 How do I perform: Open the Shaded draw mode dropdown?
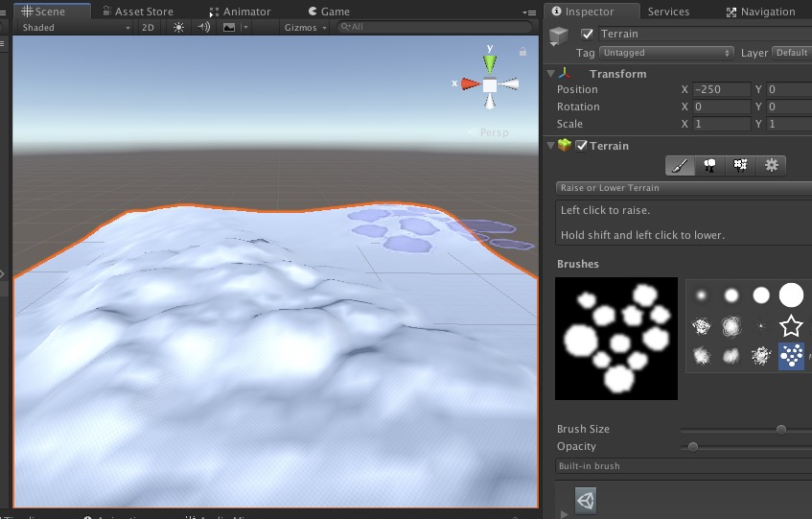pos(76,28)
